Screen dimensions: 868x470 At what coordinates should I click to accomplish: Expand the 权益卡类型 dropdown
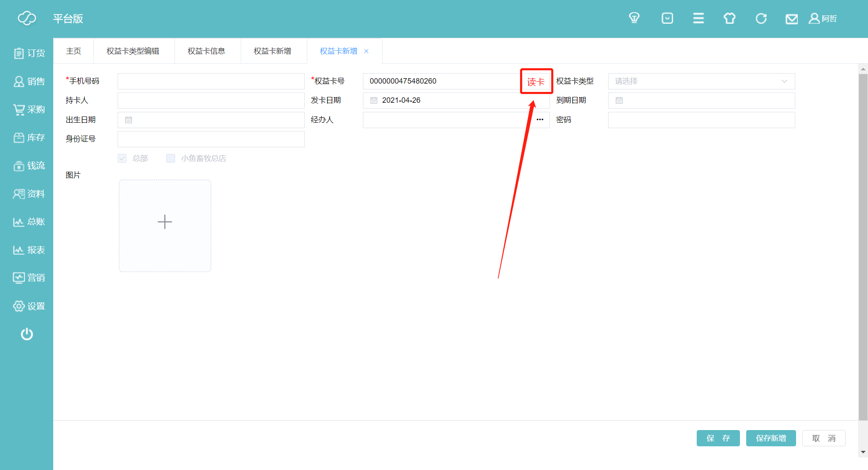(701, 81)
